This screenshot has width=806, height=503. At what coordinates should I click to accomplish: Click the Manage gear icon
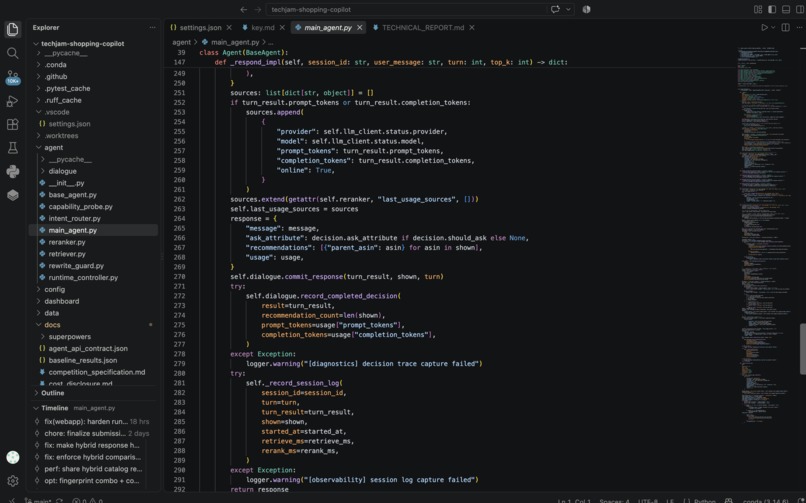pyautogui.click(x=13, y=480)
